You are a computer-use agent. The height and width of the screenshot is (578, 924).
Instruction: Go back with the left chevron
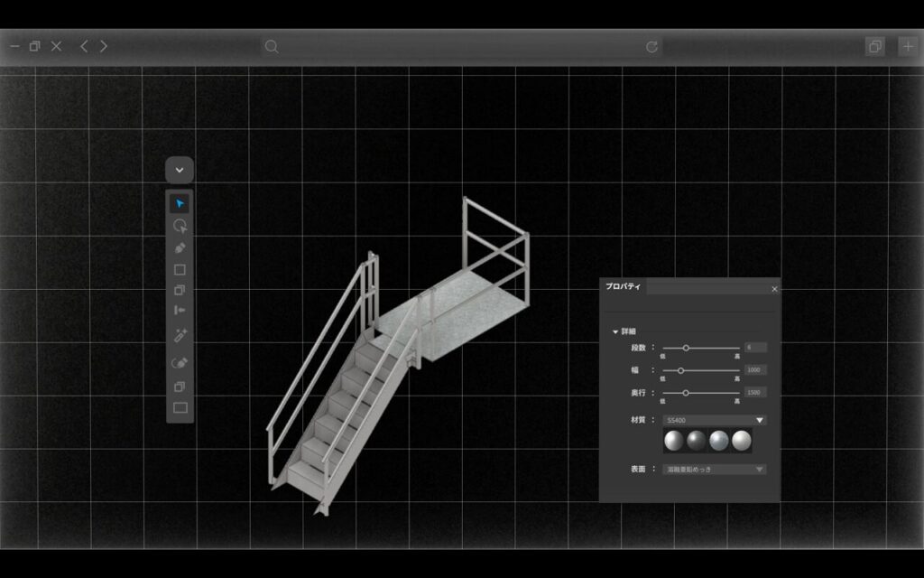pyautogui.click(x=84, y=46)
